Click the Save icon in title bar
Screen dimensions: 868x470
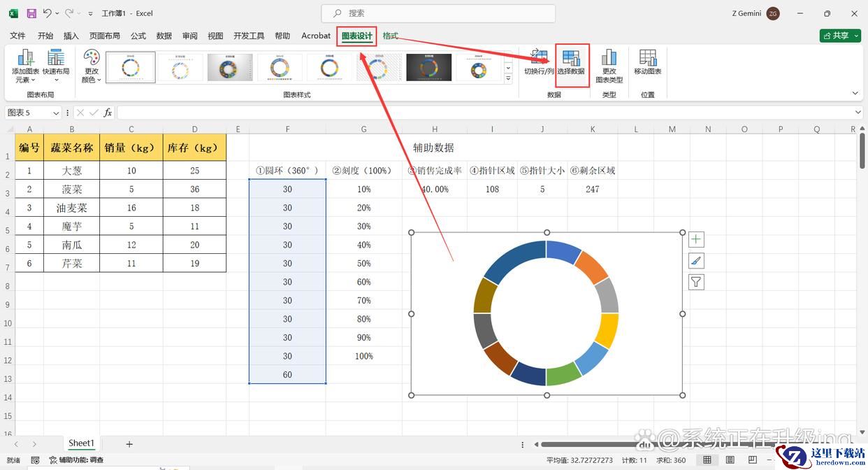coord(31,13)
